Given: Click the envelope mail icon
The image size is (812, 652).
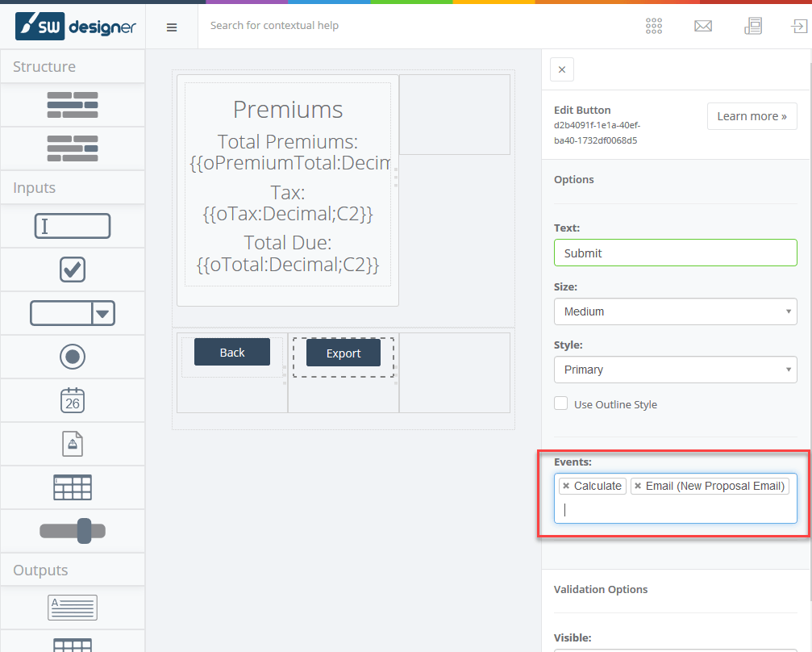Looking at the screenshot, I should 702,26.
